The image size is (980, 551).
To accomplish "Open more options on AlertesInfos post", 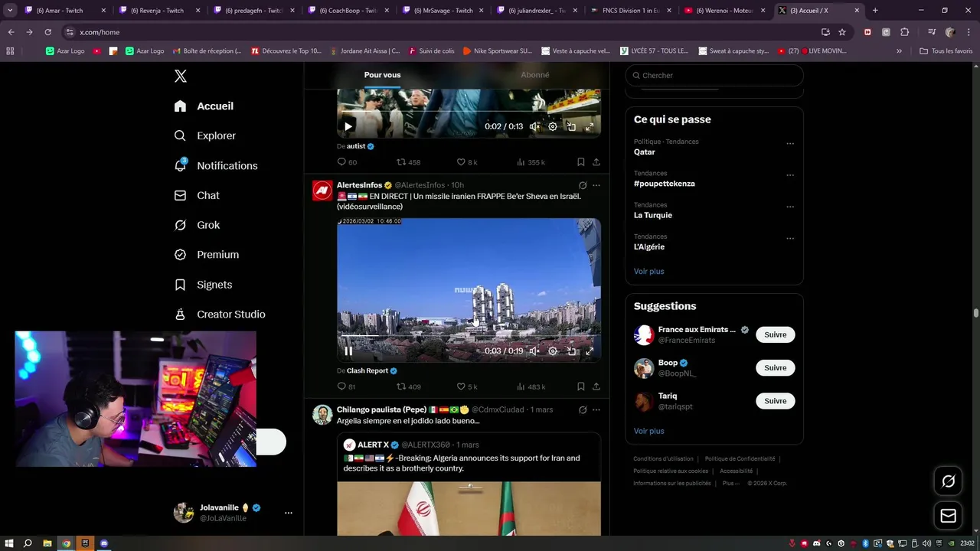I will coord(596,185).
